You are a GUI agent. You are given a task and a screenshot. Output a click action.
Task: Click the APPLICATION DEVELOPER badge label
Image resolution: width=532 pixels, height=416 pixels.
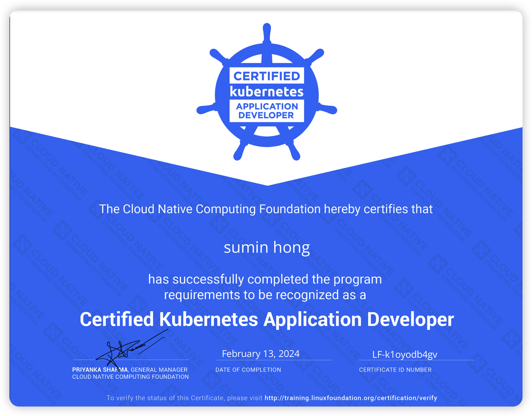(x=267, y=111)
